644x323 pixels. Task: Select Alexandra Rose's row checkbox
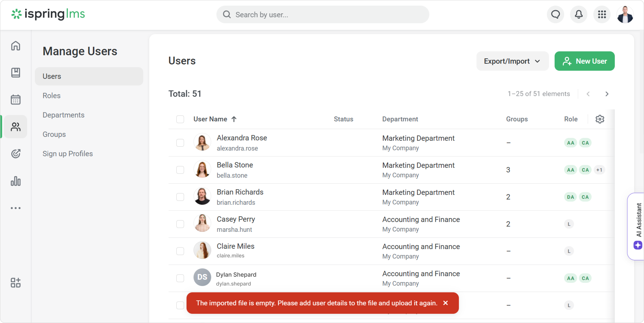(180, 143)
